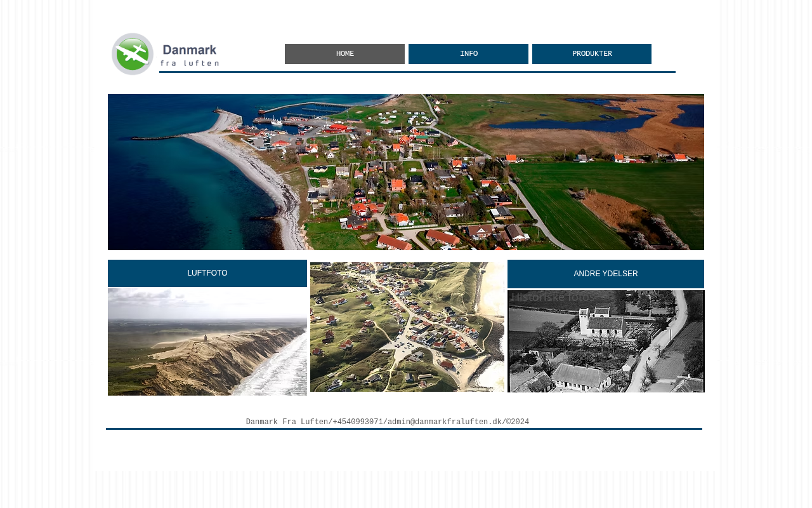Click the 'Danmark fra luften' logo text
The image size is (812, 508).
[x=190, y=55]
